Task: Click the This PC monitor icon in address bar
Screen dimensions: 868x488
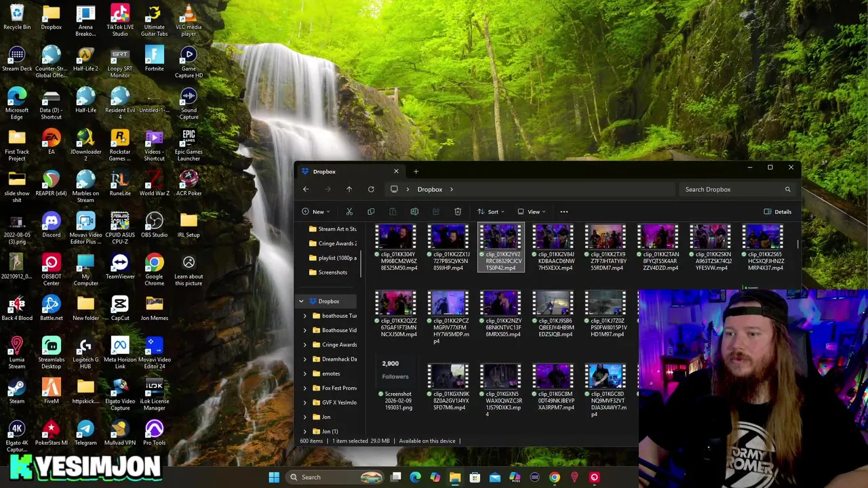Action: pyautogui.click(x=394, y=189)
